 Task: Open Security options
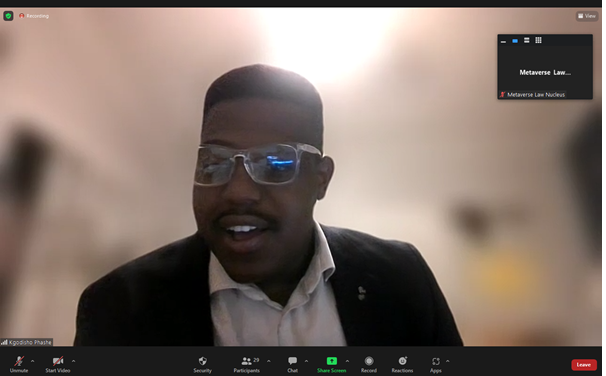coord(203,364)
